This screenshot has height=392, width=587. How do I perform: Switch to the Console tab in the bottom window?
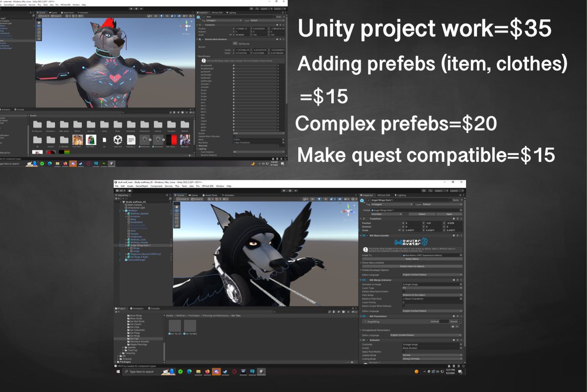click(154, 308)
